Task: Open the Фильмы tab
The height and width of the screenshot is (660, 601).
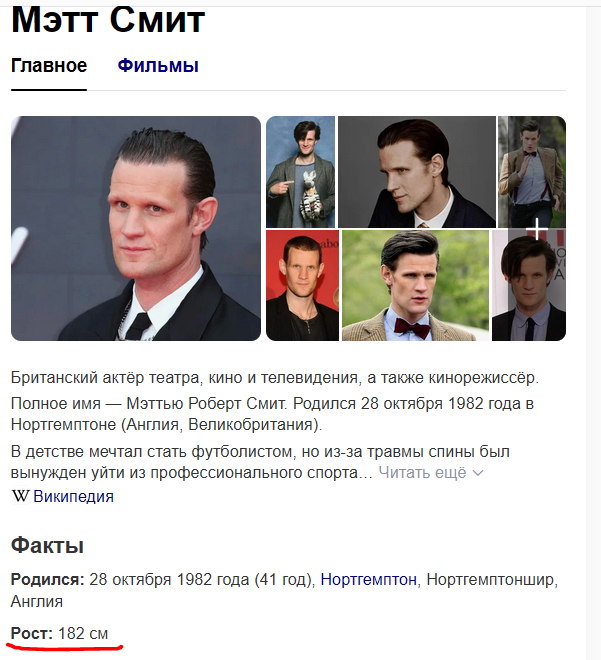Action: click(158, 66)
